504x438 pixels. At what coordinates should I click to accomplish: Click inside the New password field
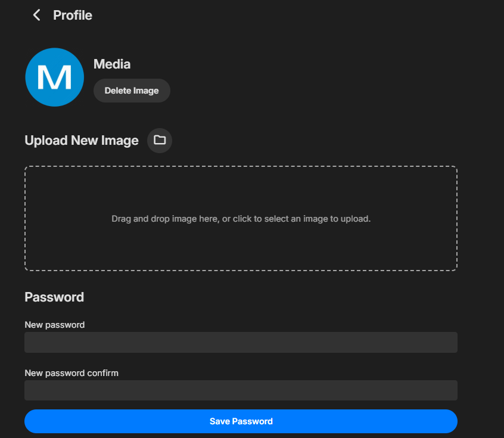(x=241, y=342)
